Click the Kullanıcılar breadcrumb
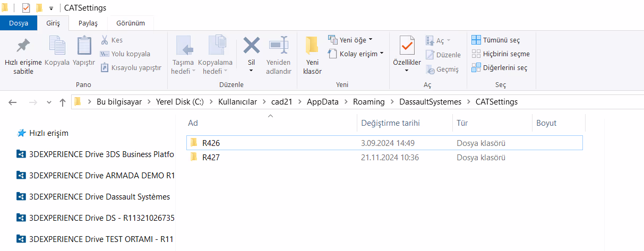The height and width of the screenshot is (251, 644). [x=237, y=102]
